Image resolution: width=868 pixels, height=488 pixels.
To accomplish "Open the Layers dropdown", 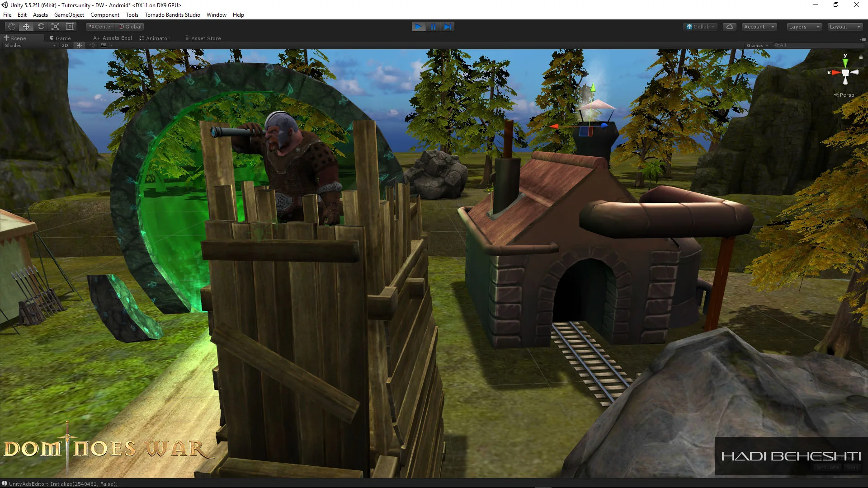I will click(804, 27).
